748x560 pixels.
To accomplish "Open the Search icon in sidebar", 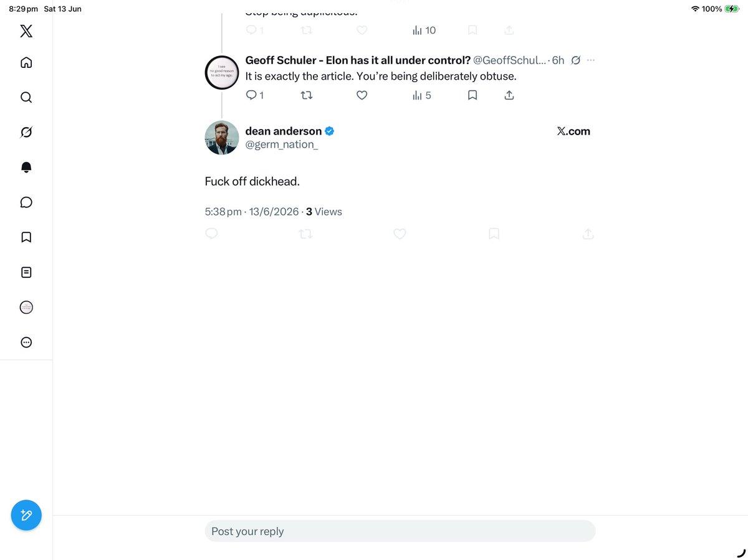I will coord(26,97).
